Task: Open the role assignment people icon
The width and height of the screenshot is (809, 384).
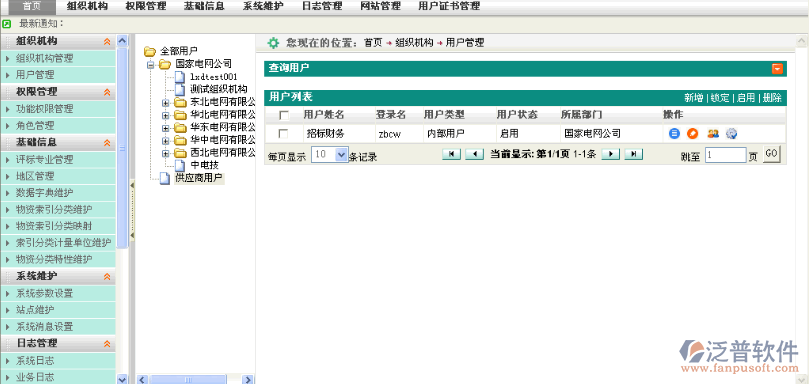Action: pos(713,134)
